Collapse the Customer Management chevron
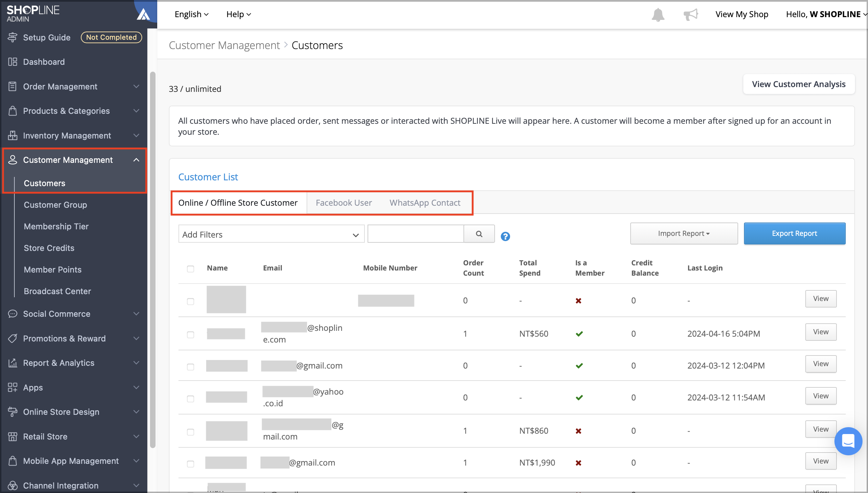The width and height of the screenshot is (868, 493). coord(136,160)
